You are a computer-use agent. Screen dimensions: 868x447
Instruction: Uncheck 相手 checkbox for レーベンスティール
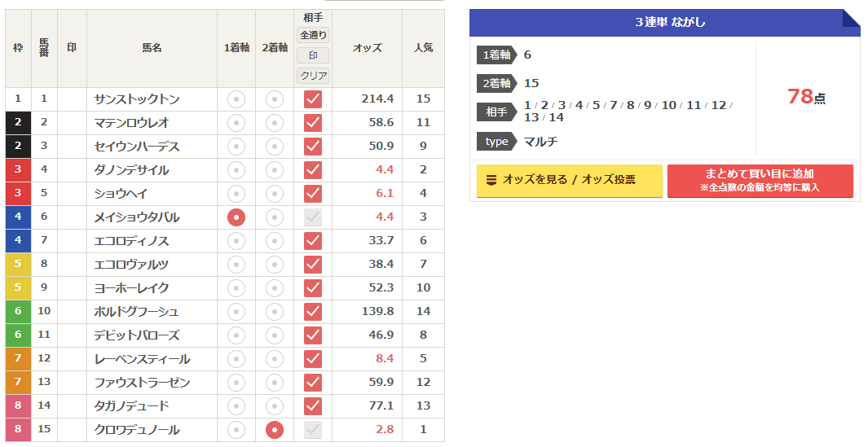[313, 359]
